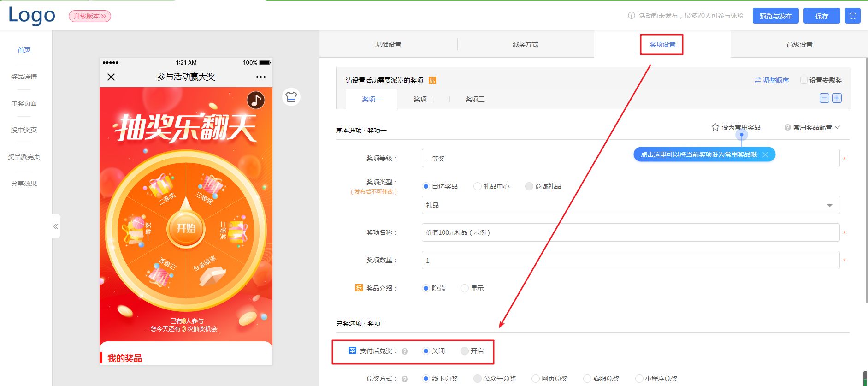Image resolution: width=868 pixels, height=386 pixels.
Task: Enable the 设置安慰奖 checkbox
Action: pos(804,80)
